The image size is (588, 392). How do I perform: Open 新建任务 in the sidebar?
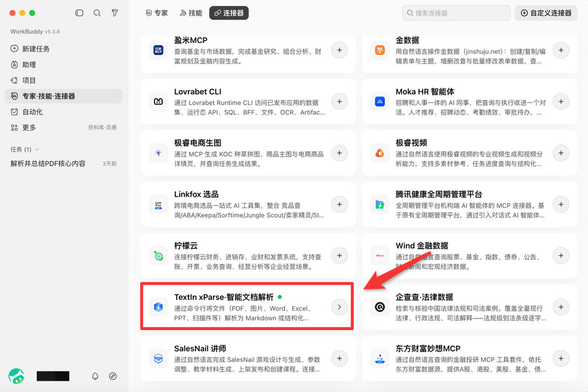point(63,49)
